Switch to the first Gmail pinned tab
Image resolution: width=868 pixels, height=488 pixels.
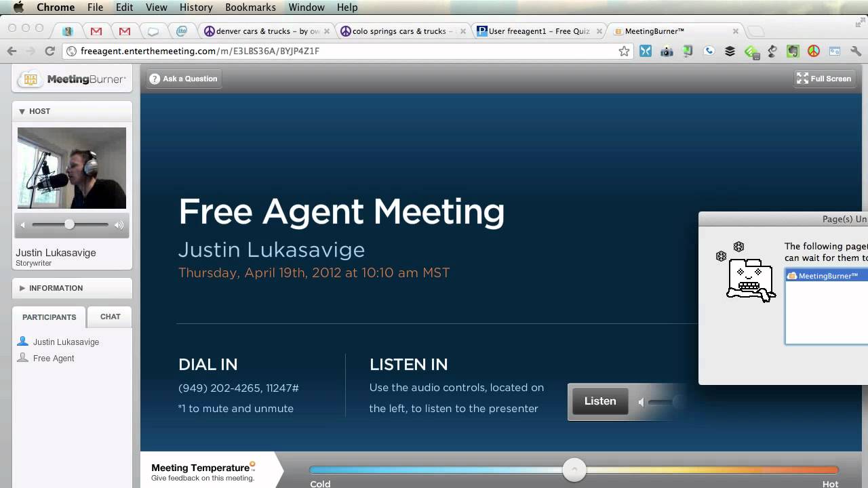96,31
